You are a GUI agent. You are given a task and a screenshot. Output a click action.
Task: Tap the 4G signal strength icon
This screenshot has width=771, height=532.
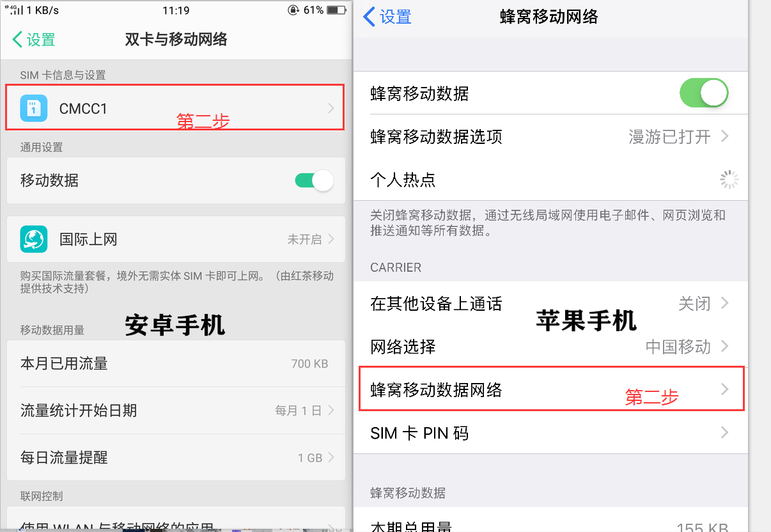coord(15,10)
